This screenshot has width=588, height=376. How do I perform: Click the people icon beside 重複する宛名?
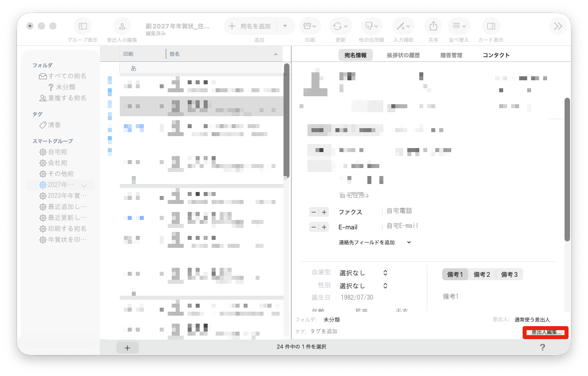coord(43,98)
